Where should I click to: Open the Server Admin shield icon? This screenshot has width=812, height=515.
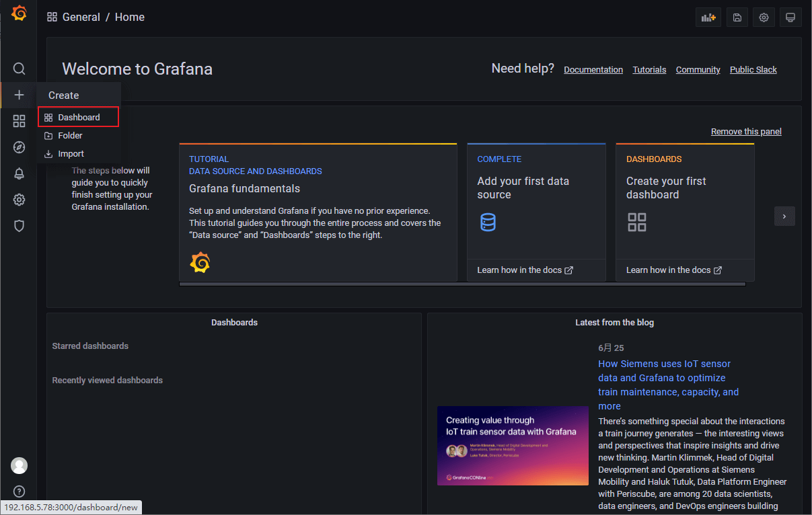pyautogui.click(x=19, y=226)
